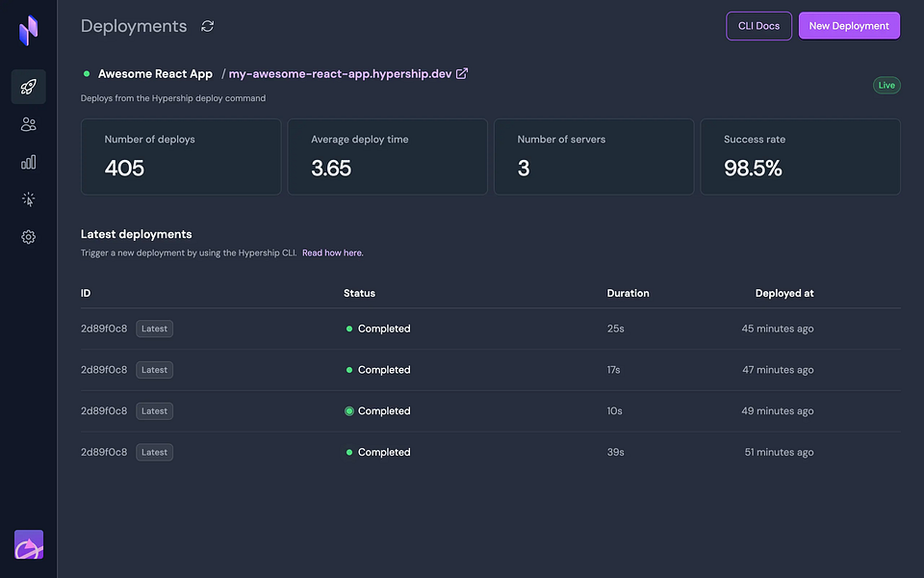Click external link icon beside app URL
Image resolution: width=924 pixels, height=578 pixels.
pos(462,73)
